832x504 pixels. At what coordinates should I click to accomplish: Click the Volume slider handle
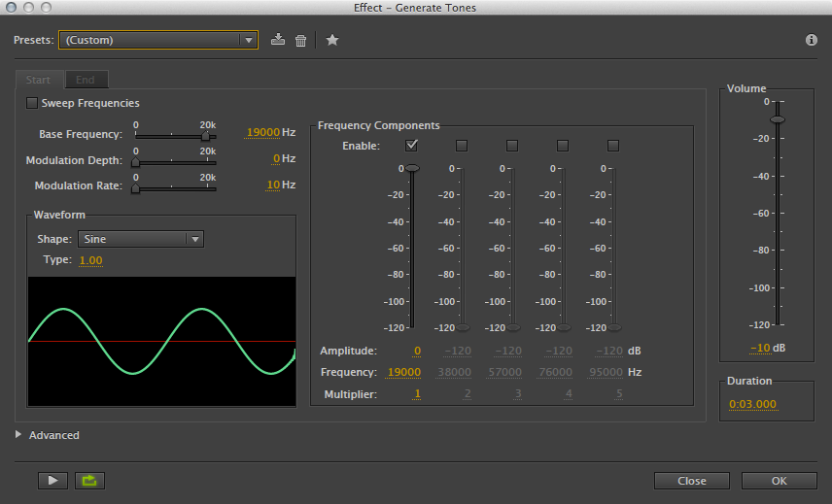click(777, 119)
